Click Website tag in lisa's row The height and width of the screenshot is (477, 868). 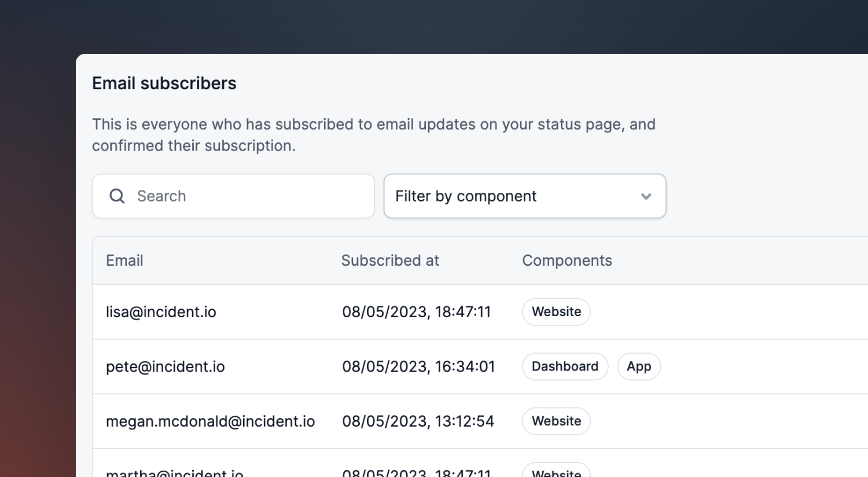pyautogui.click(x=556, y=312)
